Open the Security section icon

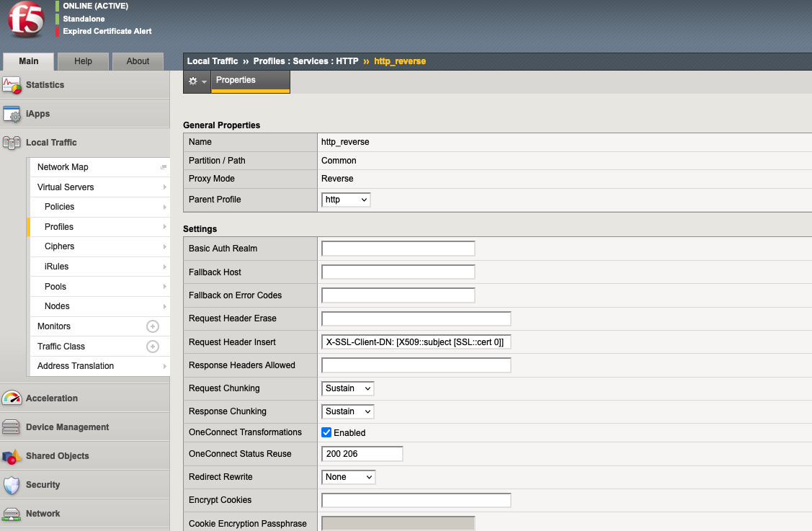click(x=12, y=484)
